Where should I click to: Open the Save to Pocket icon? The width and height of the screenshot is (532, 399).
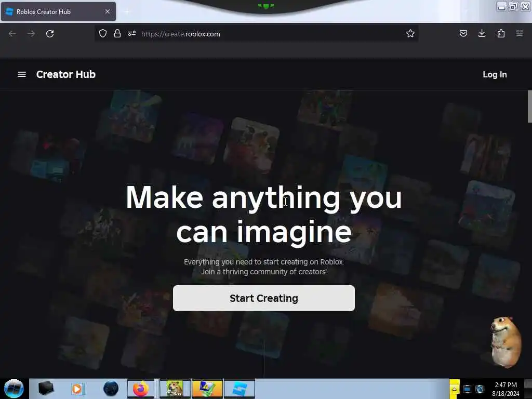[463, 33]
